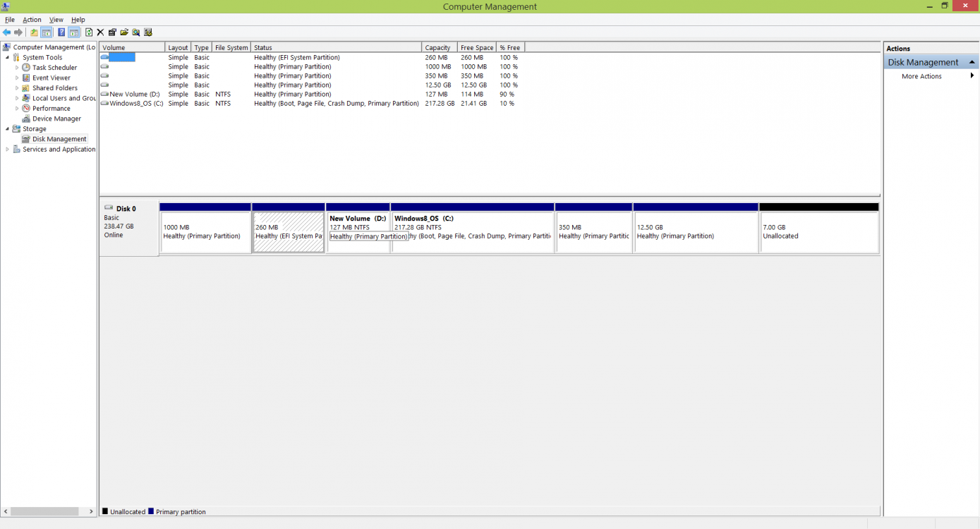Go up one level with folder-arrow icon
Screen dimensions: 980x529
point(34,32)
